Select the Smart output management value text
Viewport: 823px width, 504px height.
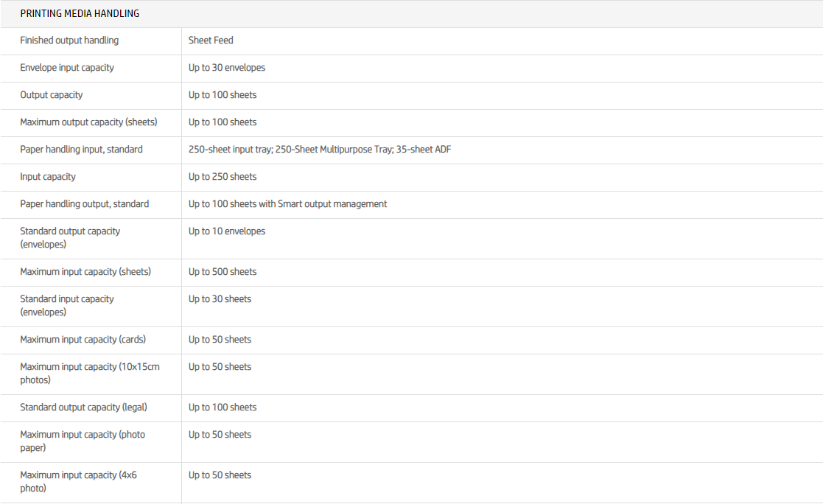tap(287, 204)
